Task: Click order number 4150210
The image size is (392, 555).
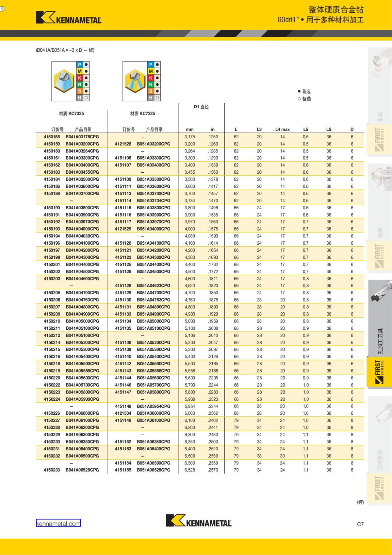Action: coord(52,321)
